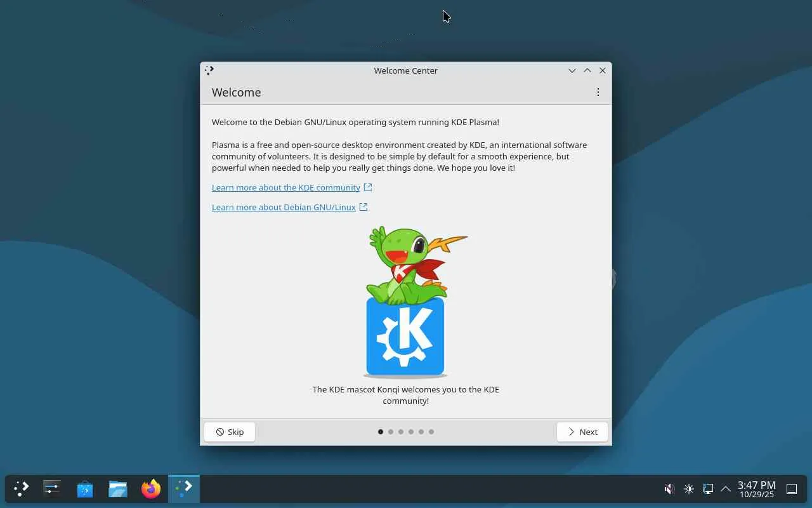Select the Welcome Center taskbar entry
Screen dimensions: 812x508
(x=184, y=489)
